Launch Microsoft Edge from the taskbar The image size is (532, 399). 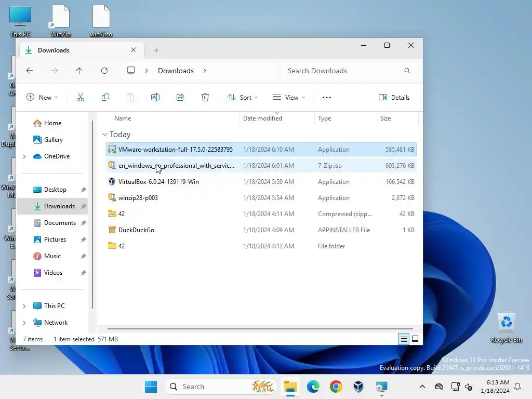point(313,387)
